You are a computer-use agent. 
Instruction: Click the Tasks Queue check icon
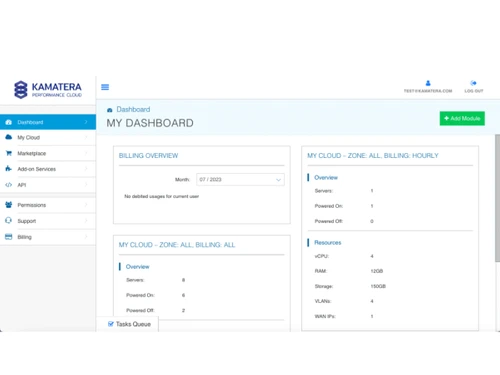(x=111, y=324)
